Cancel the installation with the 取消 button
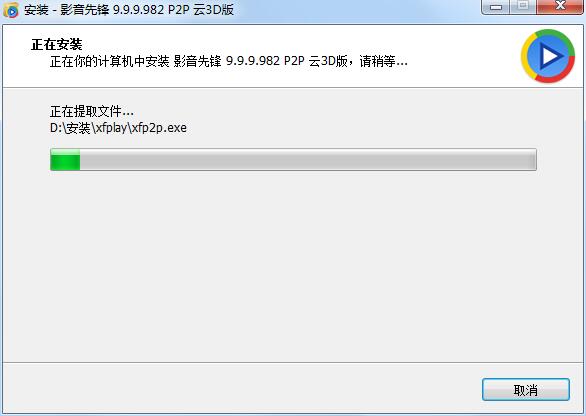Viewport: 586px width, 416px height. pos(525,390)
